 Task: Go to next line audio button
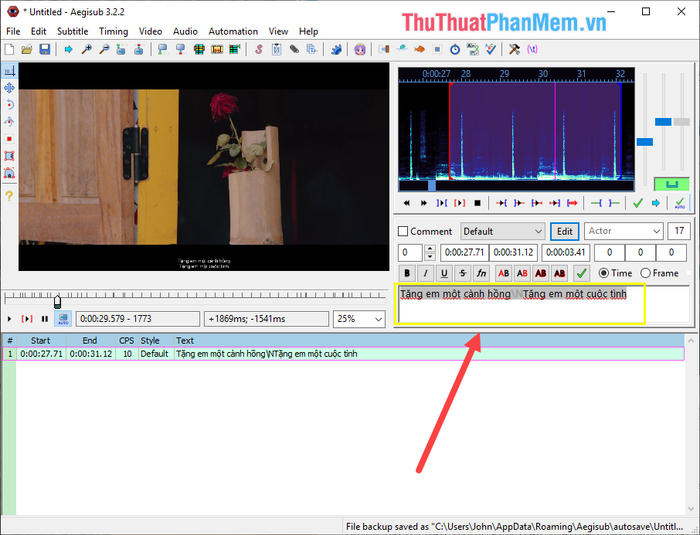424,203
